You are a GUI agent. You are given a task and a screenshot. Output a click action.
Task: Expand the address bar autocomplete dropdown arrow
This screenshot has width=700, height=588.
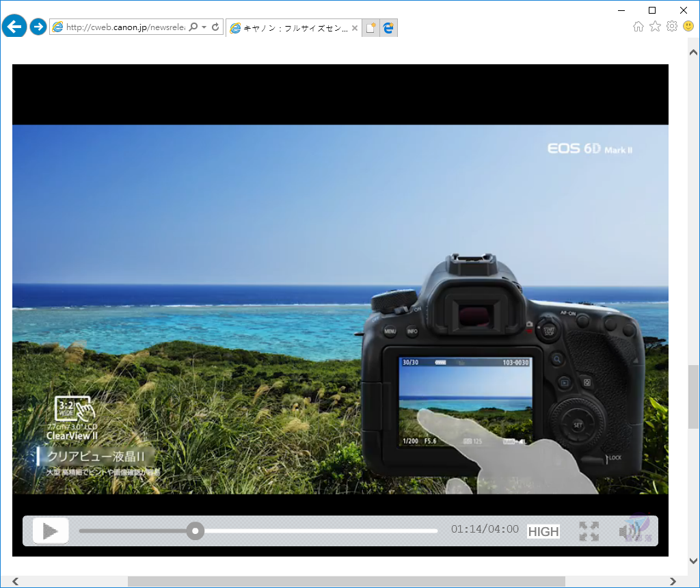point(204,27)
